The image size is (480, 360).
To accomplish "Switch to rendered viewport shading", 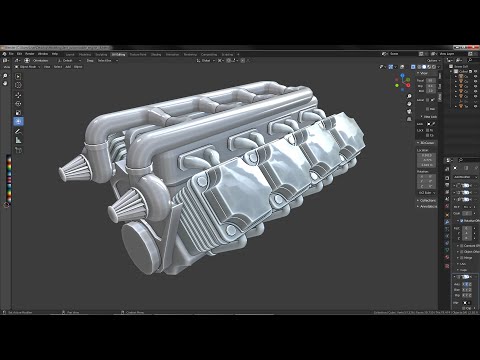I will click(434, 67).
